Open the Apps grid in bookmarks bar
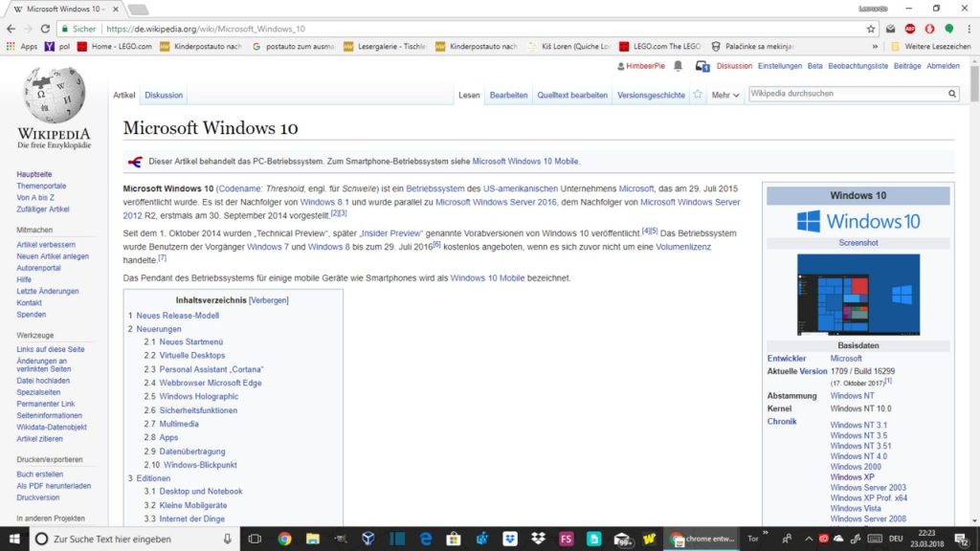The height and width of the screenshot is (551, 980). [21, 46]
